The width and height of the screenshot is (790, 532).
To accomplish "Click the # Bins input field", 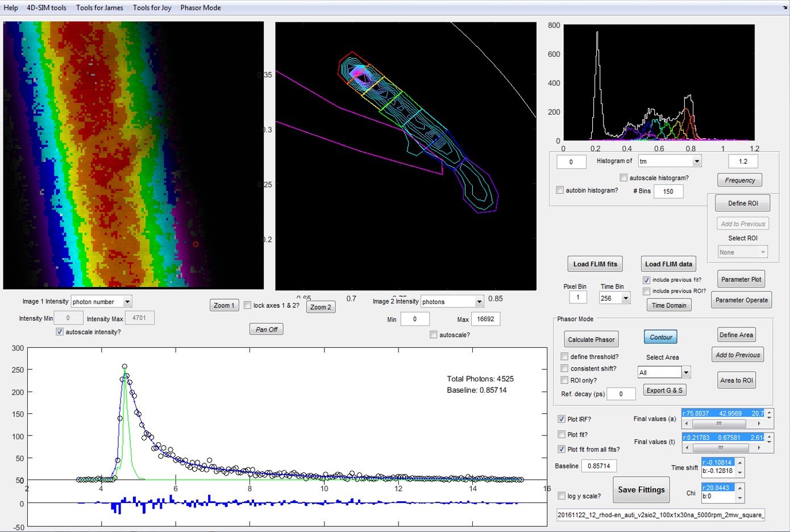I will pyautogui.click(x=668, y=191).
